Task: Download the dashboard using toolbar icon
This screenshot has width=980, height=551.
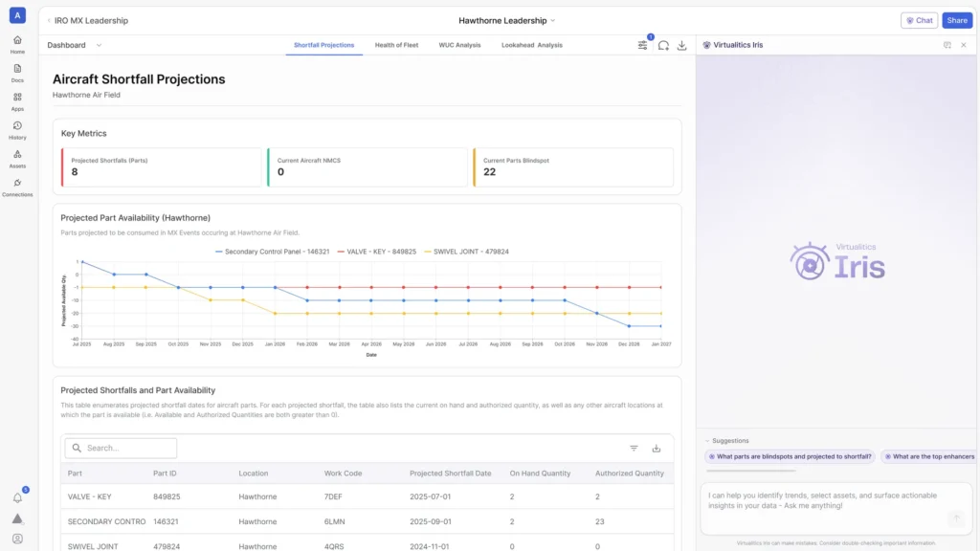Action: [x=682, y=45]
